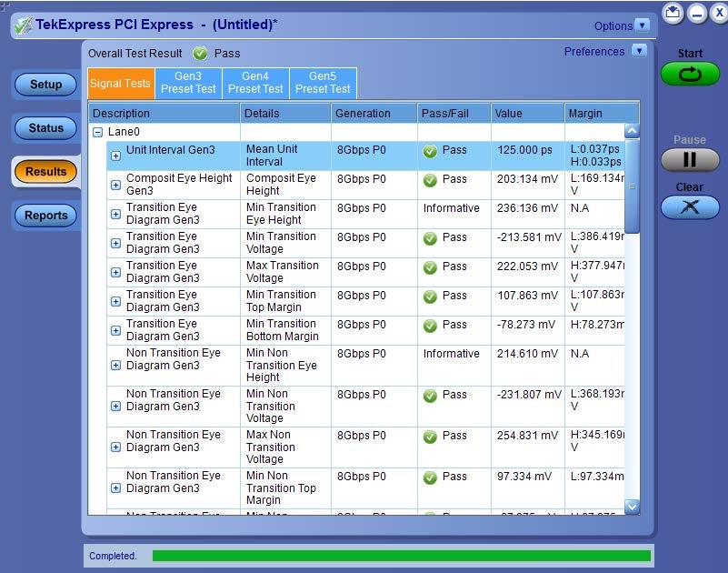Expand the Min Transition Bottom Margin row
The width and height of the screenshot is (728, 573).
click(x=115, y=330)
